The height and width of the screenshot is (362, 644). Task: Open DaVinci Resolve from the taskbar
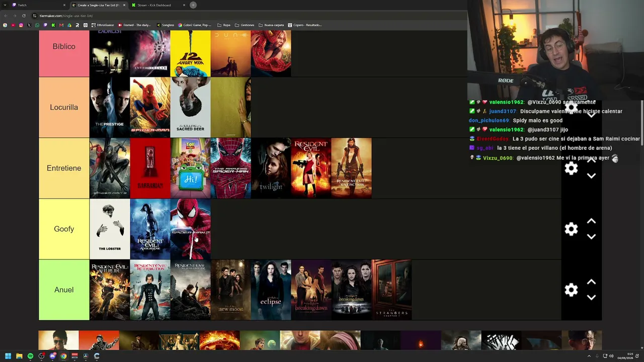86,356
